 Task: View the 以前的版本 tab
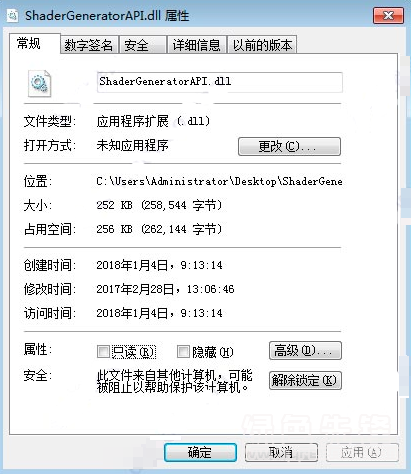262,45
